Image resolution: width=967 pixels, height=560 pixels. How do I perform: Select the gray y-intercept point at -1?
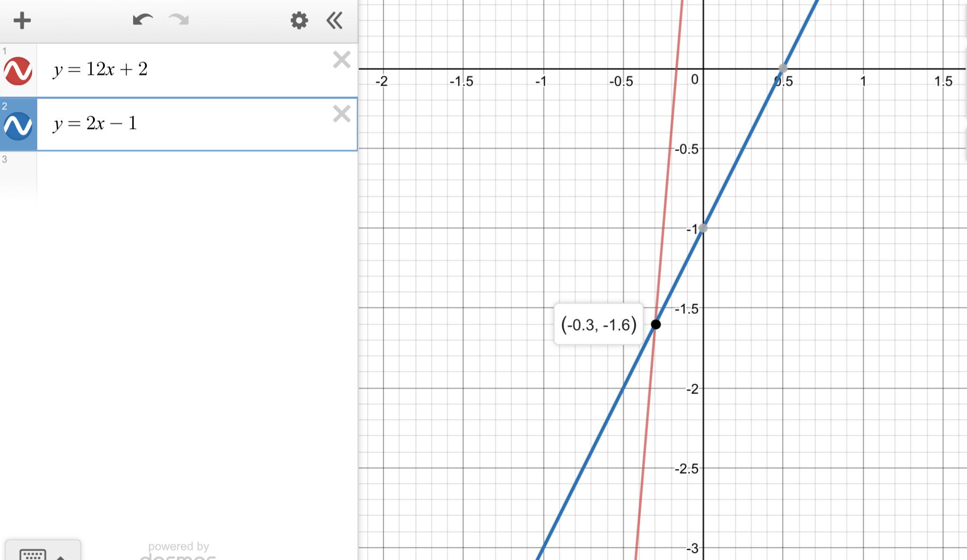click(703, 229)
